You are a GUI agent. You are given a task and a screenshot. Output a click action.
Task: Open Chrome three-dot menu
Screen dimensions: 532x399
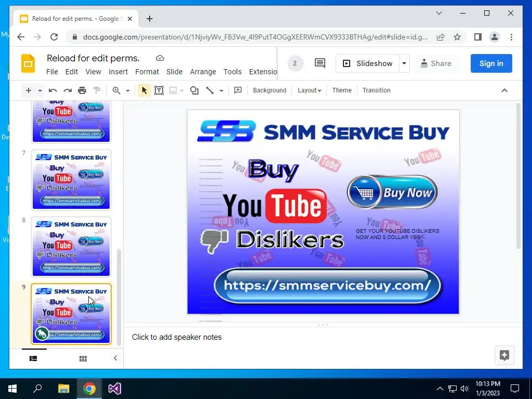pyautogui.click(x=511, y=37)
